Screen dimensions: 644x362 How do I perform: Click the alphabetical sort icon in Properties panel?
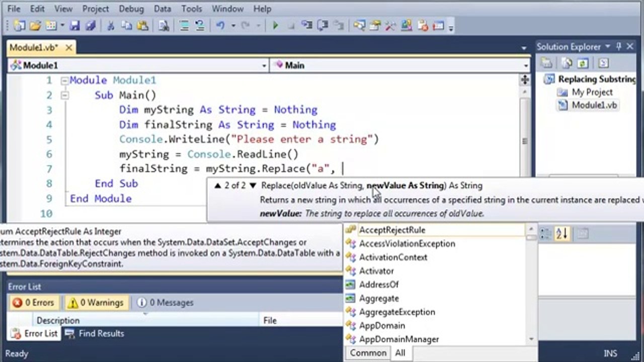click(561, 233)
